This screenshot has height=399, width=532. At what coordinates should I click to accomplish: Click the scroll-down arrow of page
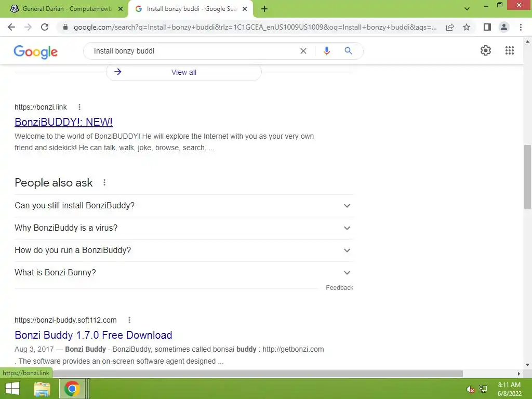click(528, 365)
